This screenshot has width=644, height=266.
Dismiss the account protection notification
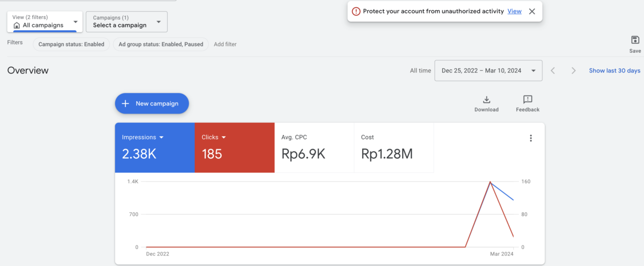click(532, 12)
